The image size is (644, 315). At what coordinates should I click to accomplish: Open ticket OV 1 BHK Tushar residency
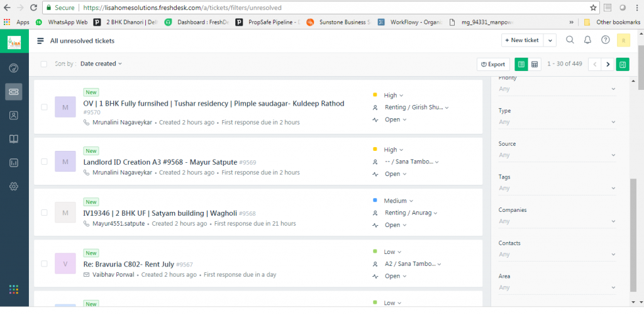click(x=214, y=104)
